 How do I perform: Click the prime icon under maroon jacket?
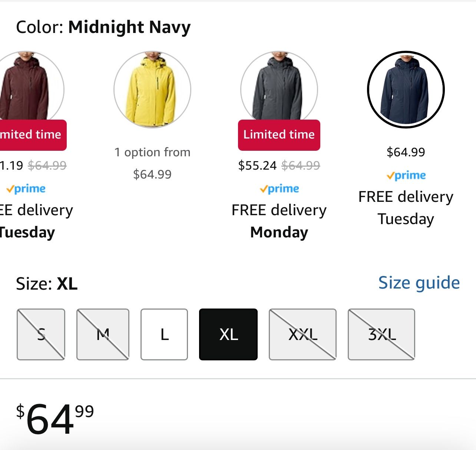coord(26,189)
